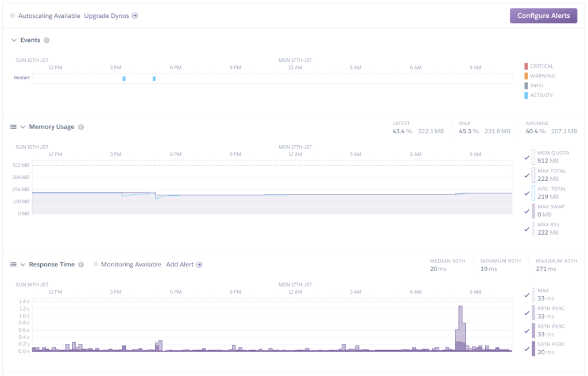
Task: Collapse the Events section chevron
Action: [14, 40]
